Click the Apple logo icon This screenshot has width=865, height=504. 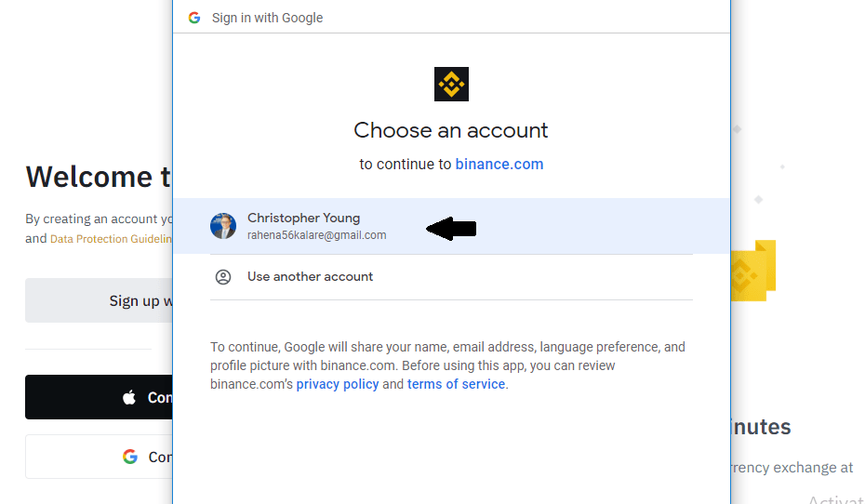click(129, 397)
